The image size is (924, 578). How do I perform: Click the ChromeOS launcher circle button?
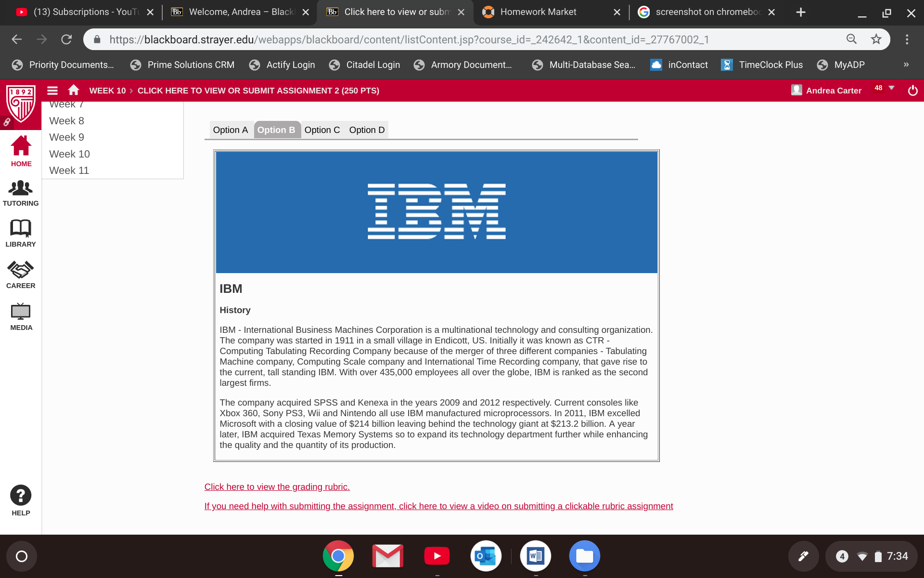(x=22, y=556)
